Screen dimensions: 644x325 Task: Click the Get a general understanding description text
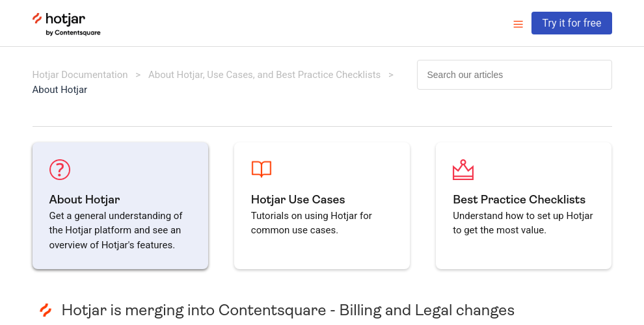pyautogui.click(x=116, y=230)
